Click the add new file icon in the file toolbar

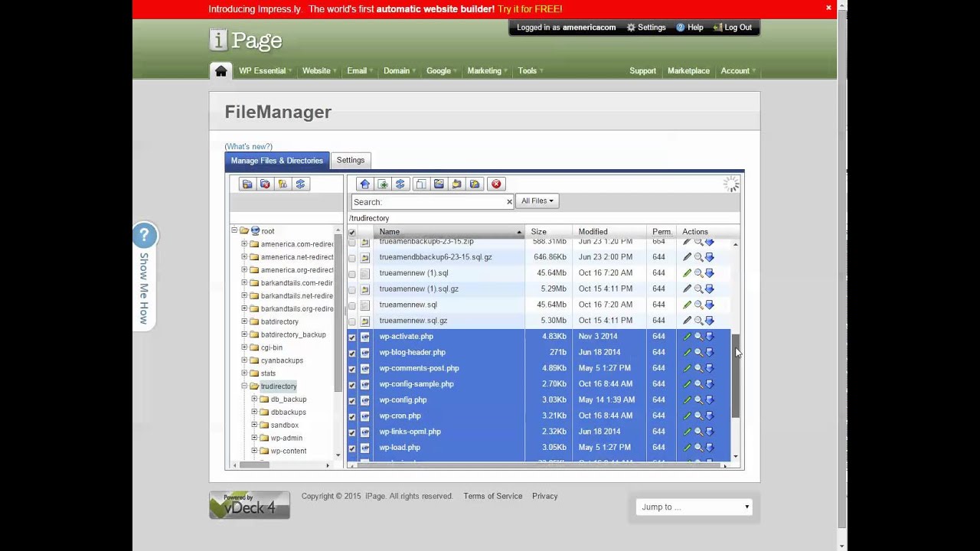tap(383, 184)
